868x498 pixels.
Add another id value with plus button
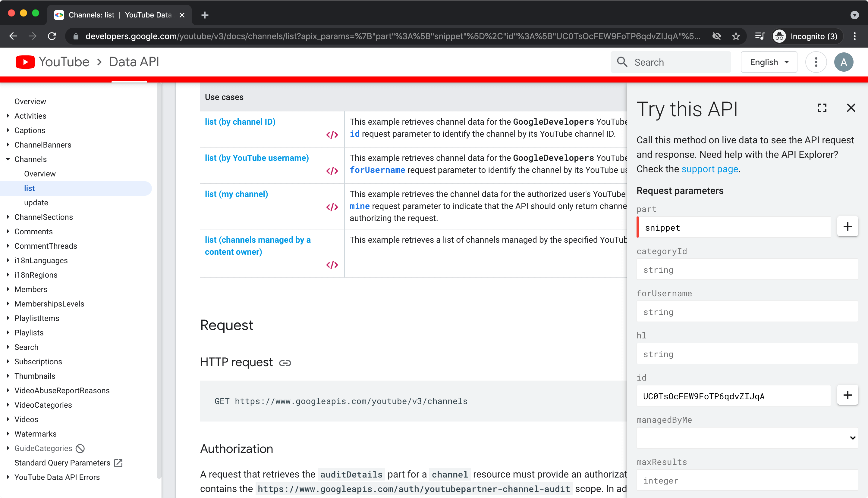point(848,395)
